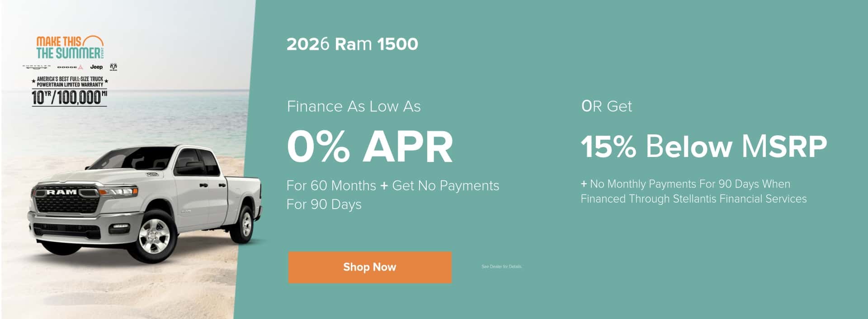Click the 15% Below MSRP offer text
This screenshot has width=868, height=319.
click(704, 147)
